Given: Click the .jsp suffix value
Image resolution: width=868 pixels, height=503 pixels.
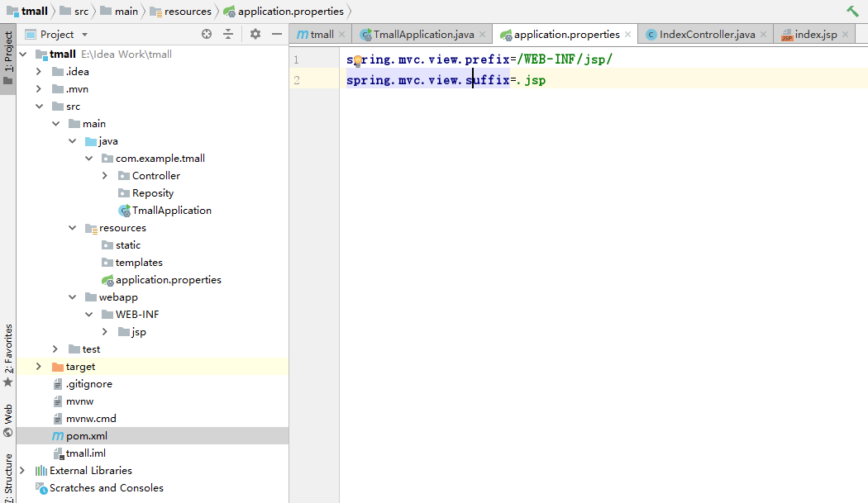Looking at the screenshot, I should 531,80.
